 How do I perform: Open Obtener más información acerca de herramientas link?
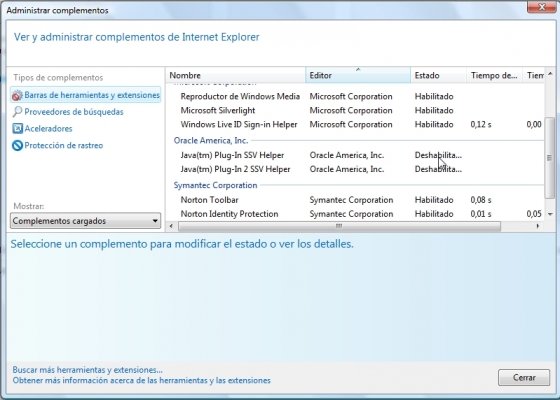click(x=141, y=380)
